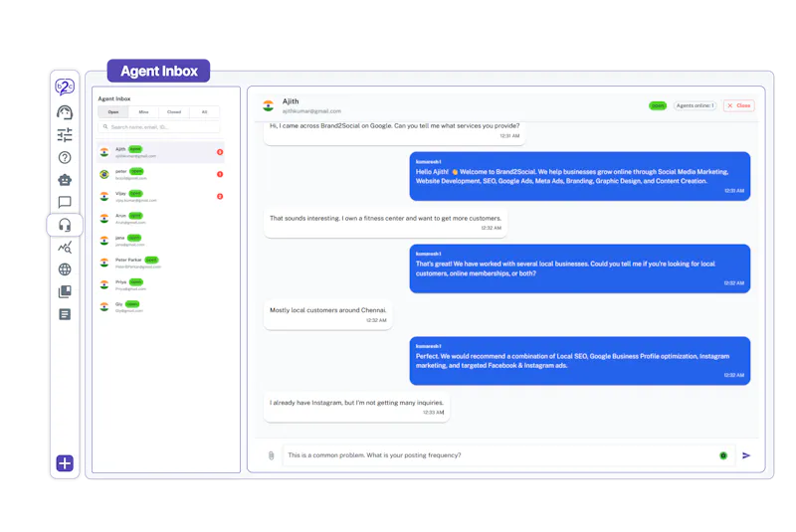Click the Agent Inbox heading in list panel
The image size is (796, 532).
114,98
